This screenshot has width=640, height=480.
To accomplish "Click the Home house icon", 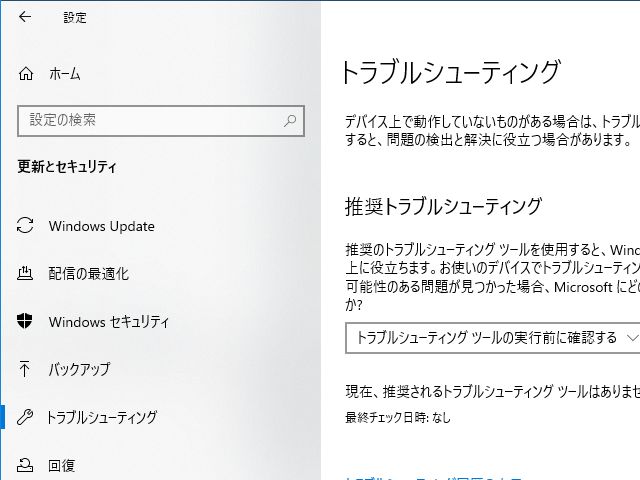I will pos(27,74).
